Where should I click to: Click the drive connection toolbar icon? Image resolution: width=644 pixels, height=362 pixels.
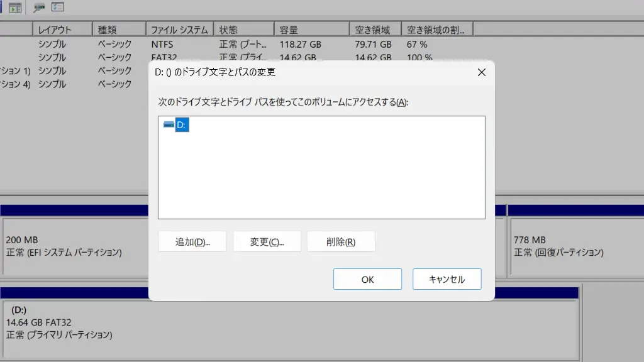point(39,8)
